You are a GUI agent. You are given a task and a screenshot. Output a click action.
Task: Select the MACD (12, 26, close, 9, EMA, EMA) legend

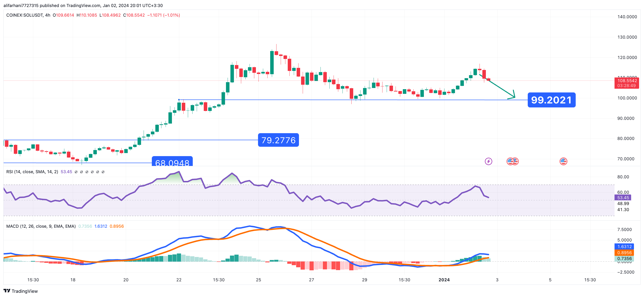click(41, 227)
